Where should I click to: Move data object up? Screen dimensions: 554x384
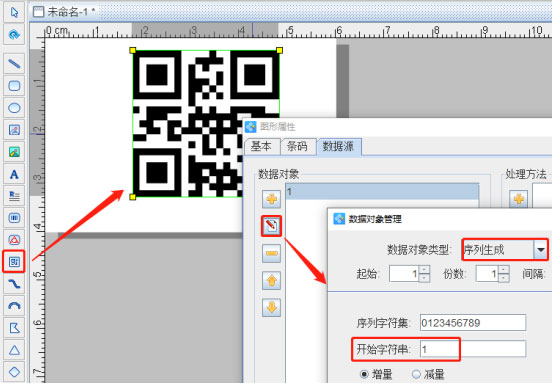click(271, 280)
